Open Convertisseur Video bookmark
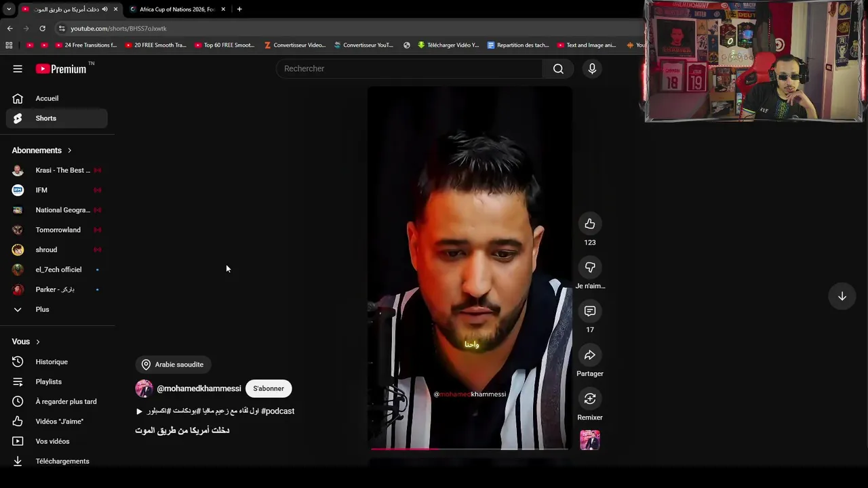 [295, 45]
